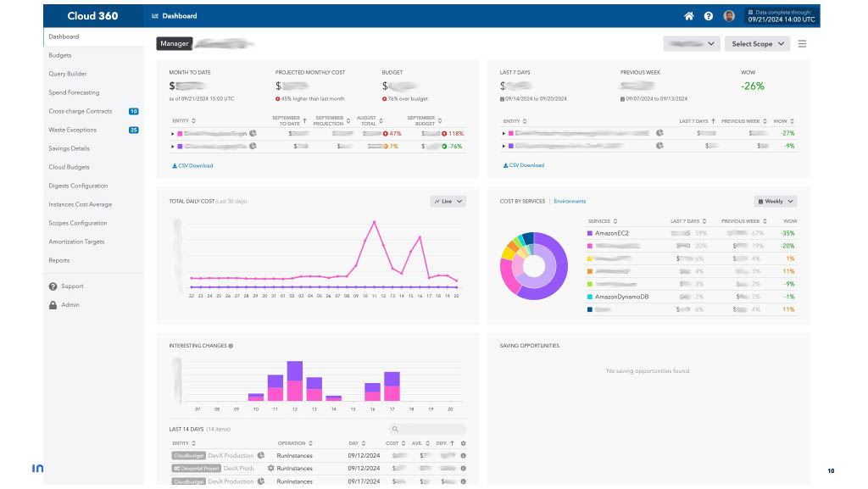This screenshot has height=489, width=868.
Task: Click the AmazonEC2 purple color swatch
Action: click(590, 233)
